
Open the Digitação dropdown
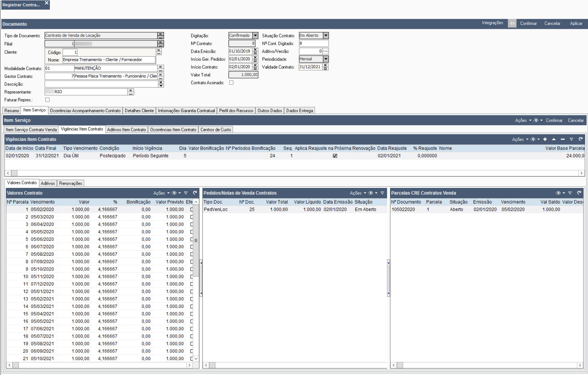pyautogui.click(x=255, y=36)
